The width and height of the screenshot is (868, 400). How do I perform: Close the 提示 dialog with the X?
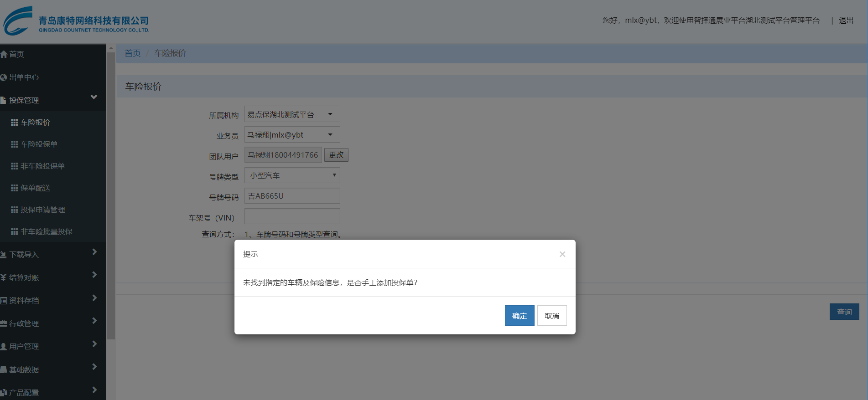pos(562,254)
